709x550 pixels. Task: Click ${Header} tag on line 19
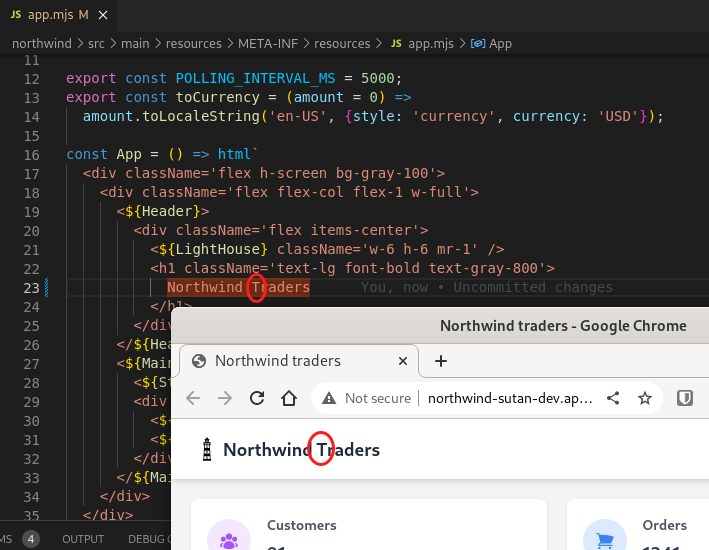coord(163,211)
